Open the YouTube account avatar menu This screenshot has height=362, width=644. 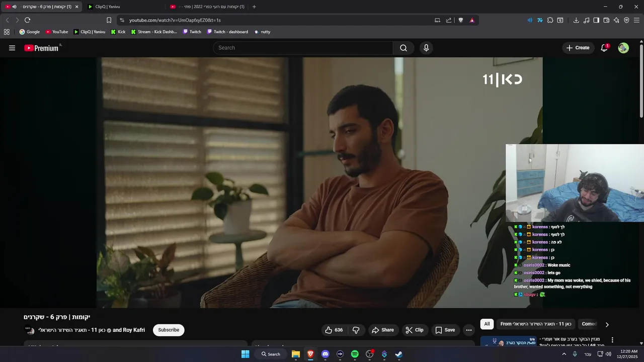coord(623,48)
